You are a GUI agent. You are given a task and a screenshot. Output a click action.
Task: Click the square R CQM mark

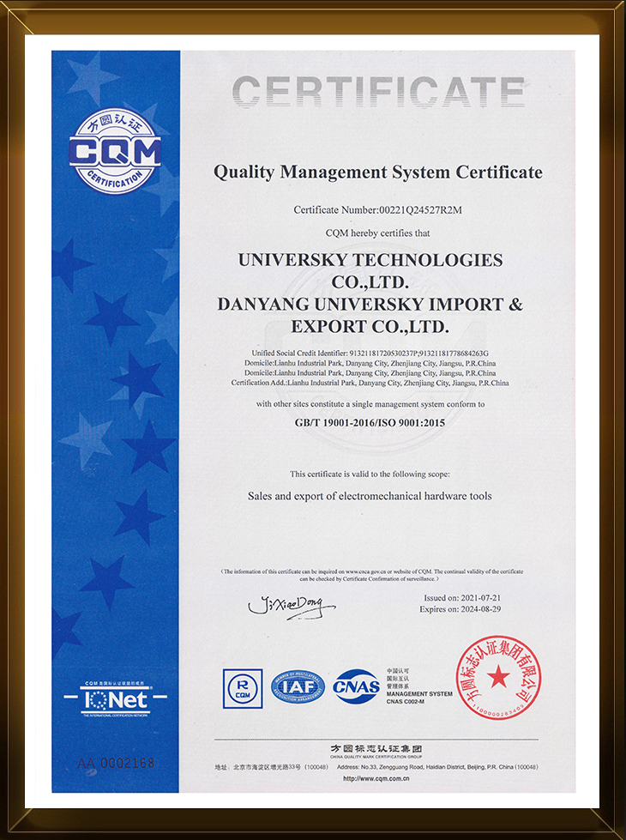(243, 688)
